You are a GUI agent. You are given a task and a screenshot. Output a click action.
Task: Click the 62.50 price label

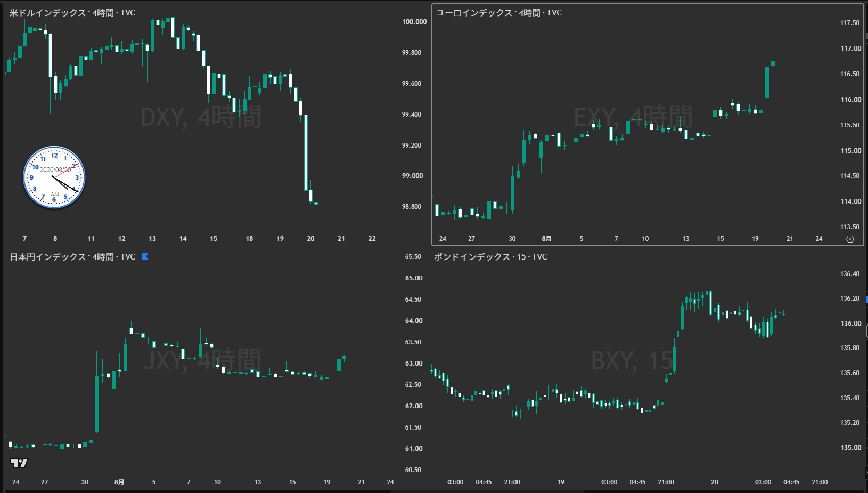pyautogui.click(x=413, y=385)
